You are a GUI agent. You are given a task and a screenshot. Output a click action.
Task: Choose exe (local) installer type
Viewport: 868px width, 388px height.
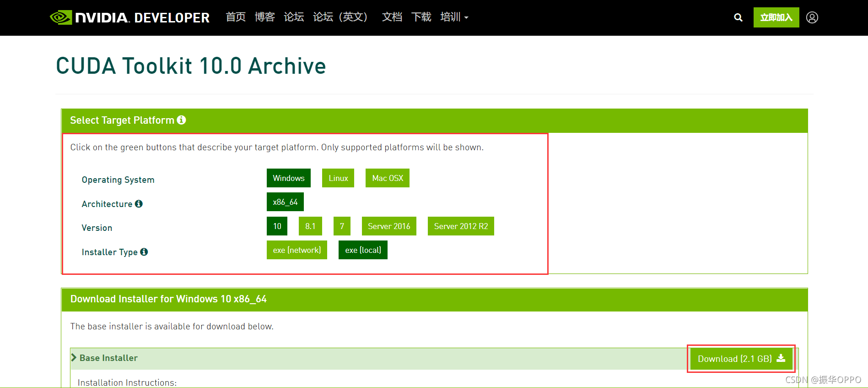[363, 250]
